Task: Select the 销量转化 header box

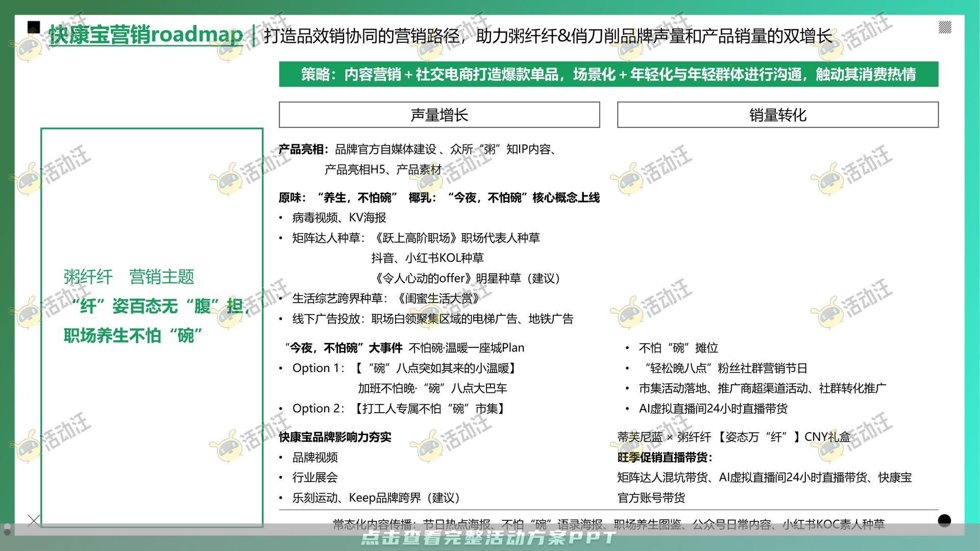Action: [x=778, y=115]
